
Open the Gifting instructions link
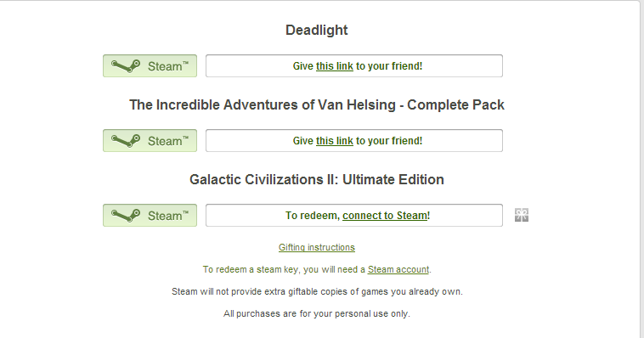point(317,247)
